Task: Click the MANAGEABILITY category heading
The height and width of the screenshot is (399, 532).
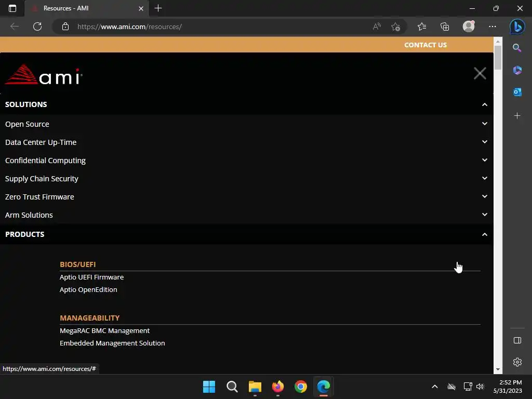Action: tap(89, 318)
